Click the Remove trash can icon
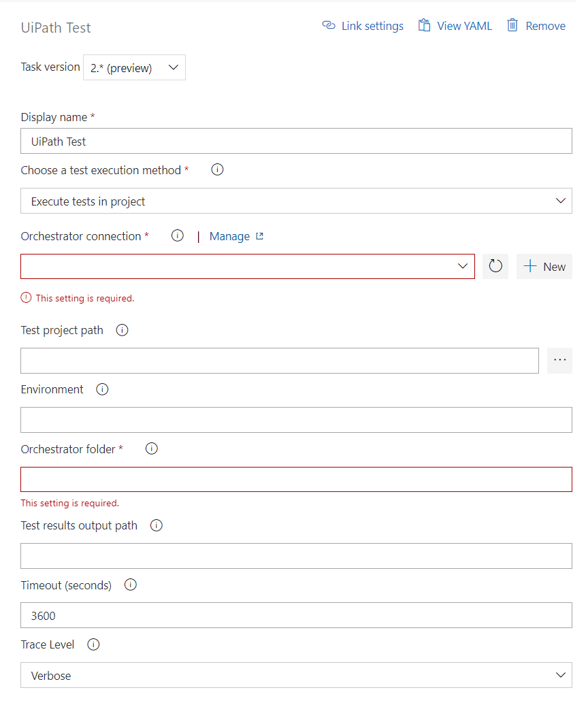The image size is (588, 705). (512, 25)
